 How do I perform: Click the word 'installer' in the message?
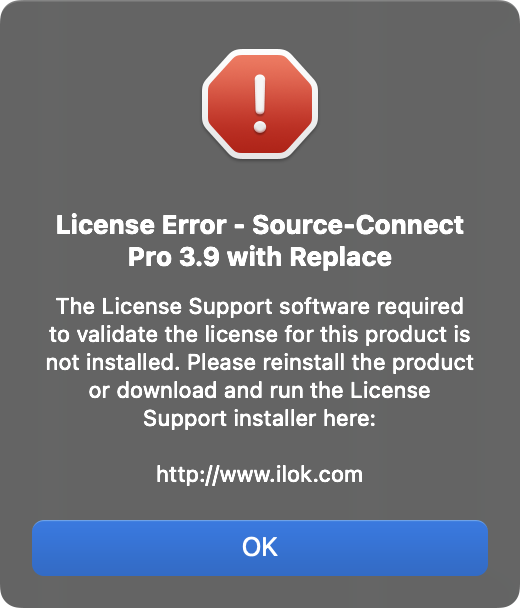coord(275,418)
